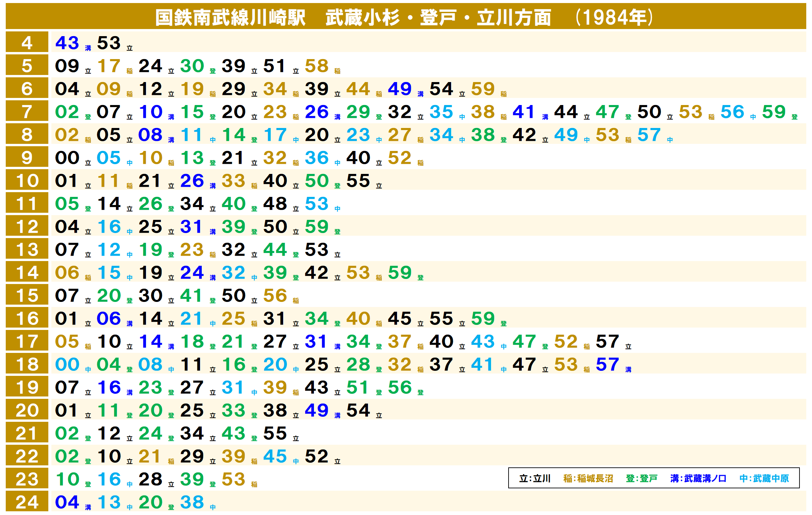The image size is (812, 515).
Task: Click the blue 49 departure in hour 6 row
Action: pyautogui.click(x=400, y=89)
